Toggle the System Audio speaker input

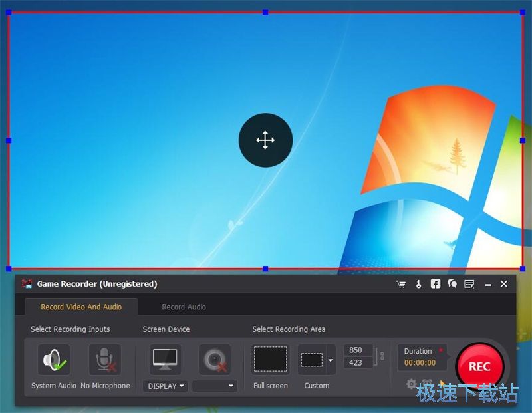pos(54,360)
